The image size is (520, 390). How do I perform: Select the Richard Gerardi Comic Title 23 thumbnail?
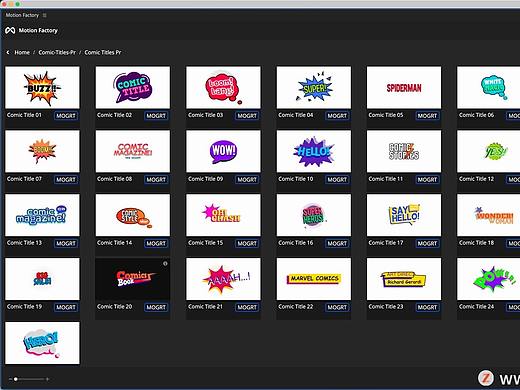[x=404, y=279]
